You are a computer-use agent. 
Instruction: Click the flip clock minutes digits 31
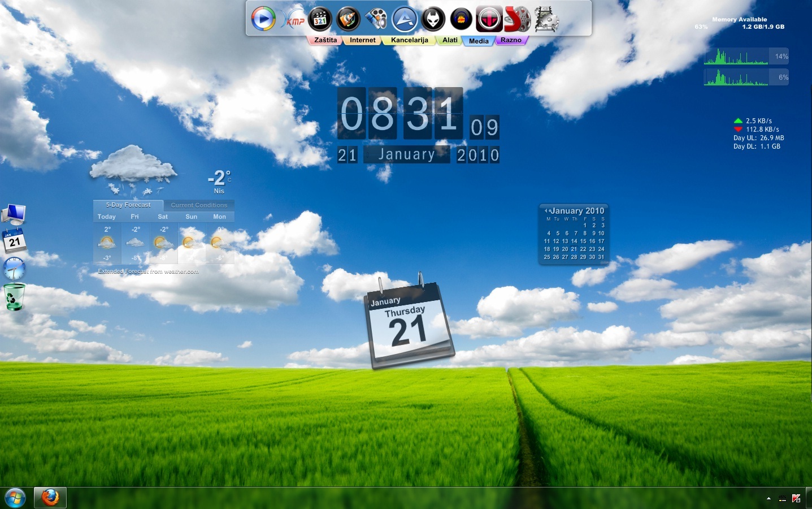[433, 113]
